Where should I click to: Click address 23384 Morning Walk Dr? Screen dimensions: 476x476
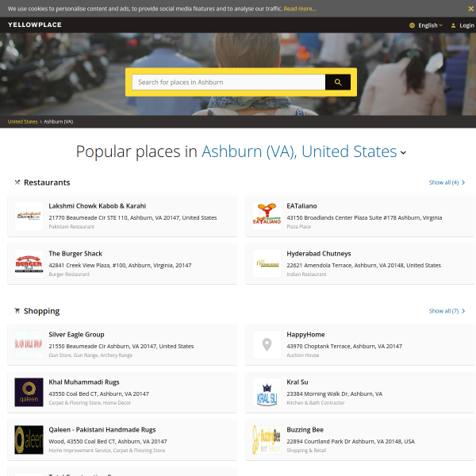coord(335,393)
